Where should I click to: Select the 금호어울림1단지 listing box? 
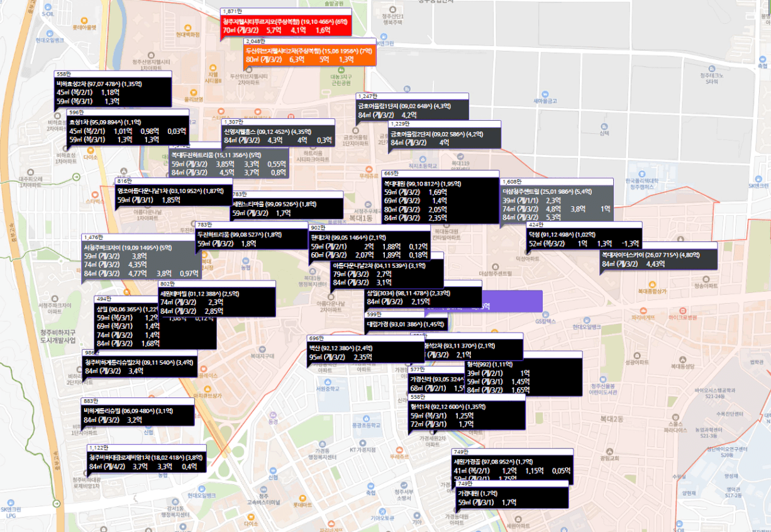coord(412,107)
